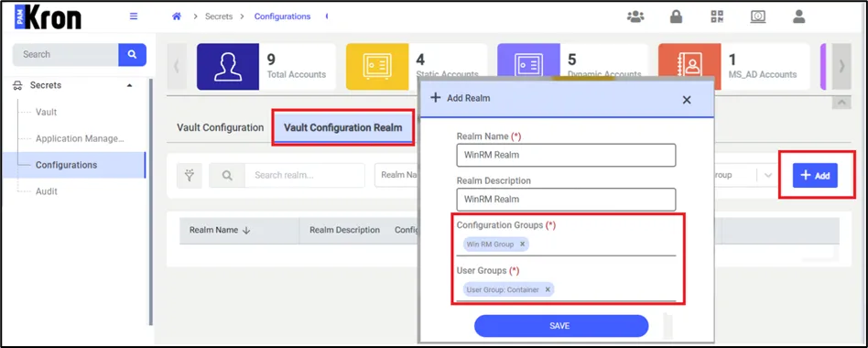
Task: Go to home via house icon
Action: 177,16
